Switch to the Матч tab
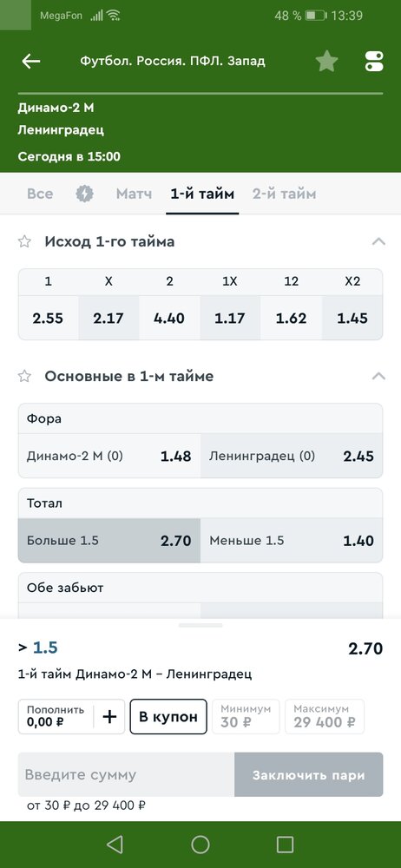Screen dimensions: 401x868 click(134, 194)
